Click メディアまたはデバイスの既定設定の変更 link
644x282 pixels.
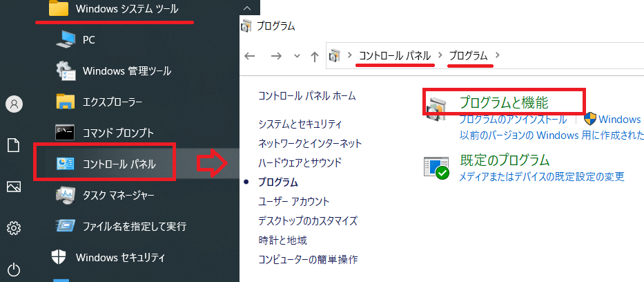pyautogui.click(x=542, y=177)
